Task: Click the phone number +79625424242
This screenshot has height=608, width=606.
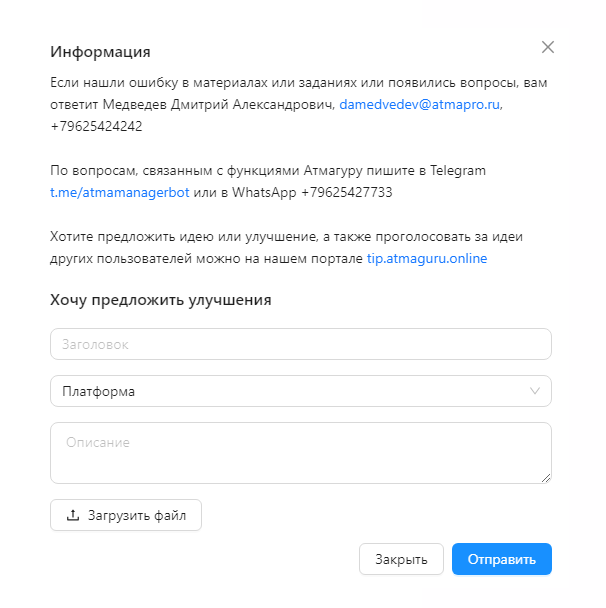Action: (x=97, y=126)
